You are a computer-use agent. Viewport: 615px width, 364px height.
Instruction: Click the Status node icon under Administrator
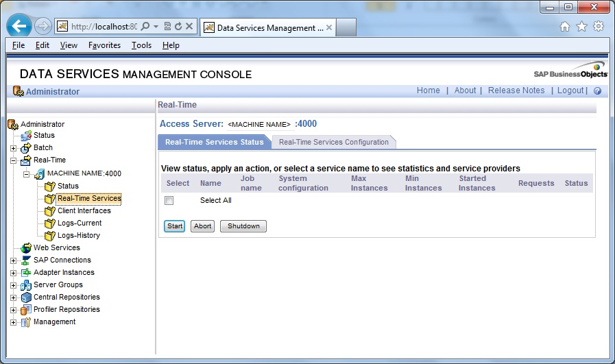[26, 136]
